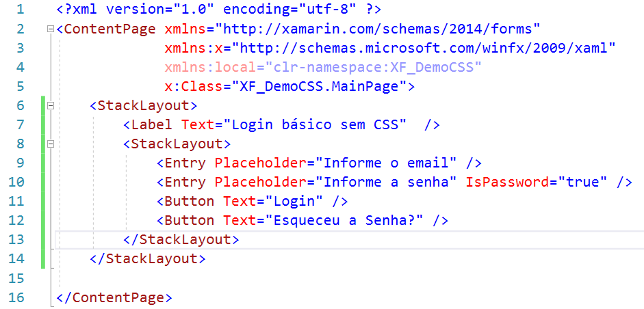This screenshot has height=309, width=644.
Task: Click line number 1 in the gutter
Action: 20,10
